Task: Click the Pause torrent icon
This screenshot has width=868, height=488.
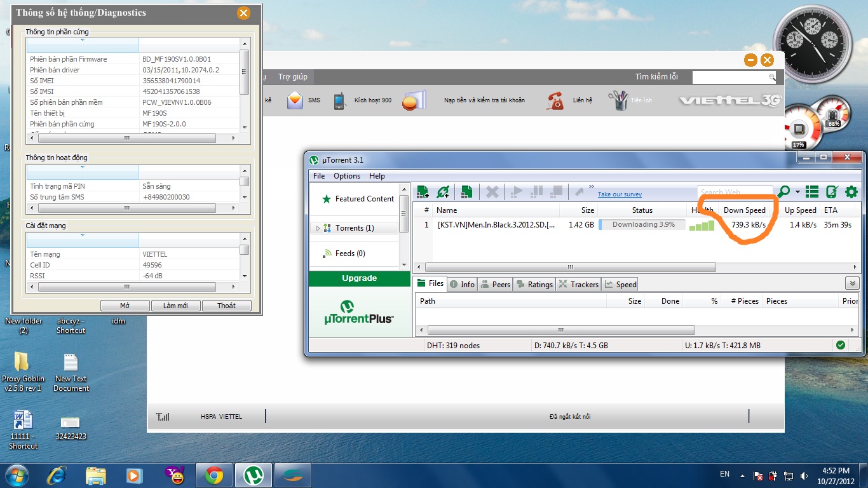Action: tap(537, 191)
